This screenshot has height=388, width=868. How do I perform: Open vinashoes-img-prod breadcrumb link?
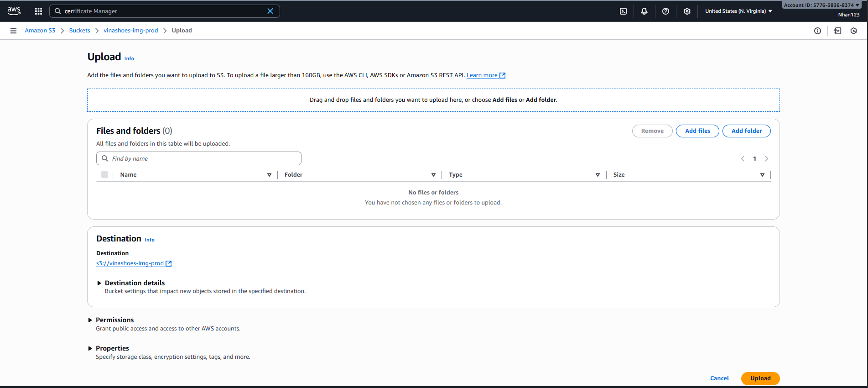(131, 31)
